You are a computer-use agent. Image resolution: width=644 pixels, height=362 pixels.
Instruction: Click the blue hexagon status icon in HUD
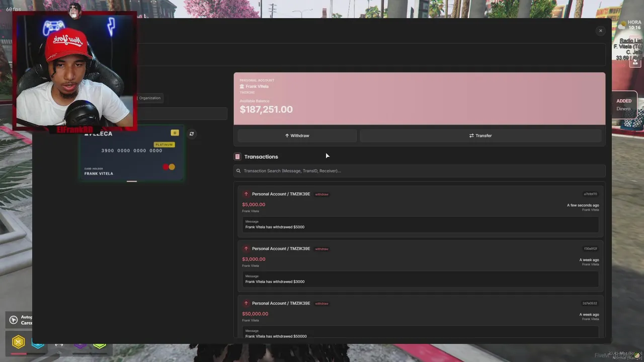point(38,344)
